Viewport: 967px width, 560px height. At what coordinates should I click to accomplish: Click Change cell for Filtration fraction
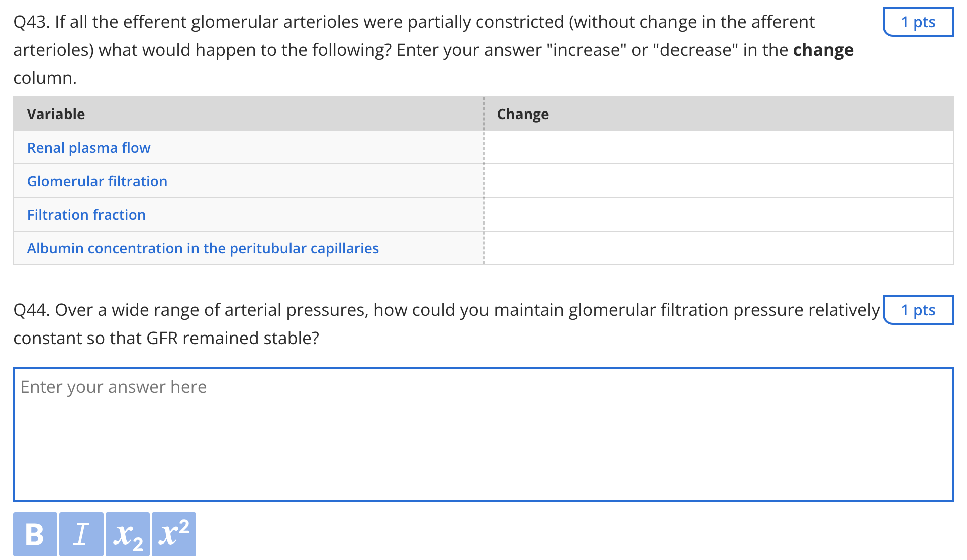tap(718, 215)
